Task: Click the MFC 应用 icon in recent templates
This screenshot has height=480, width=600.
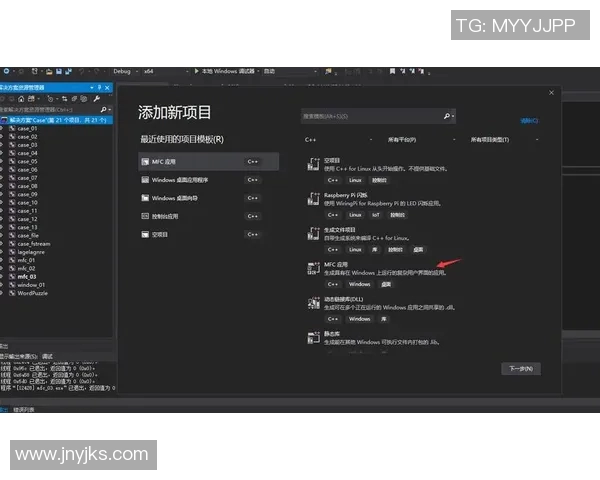Action: coord(145,162)
